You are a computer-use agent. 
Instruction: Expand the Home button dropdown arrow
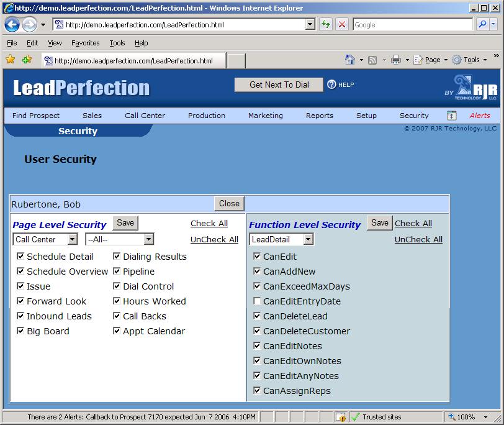[361, 60]
